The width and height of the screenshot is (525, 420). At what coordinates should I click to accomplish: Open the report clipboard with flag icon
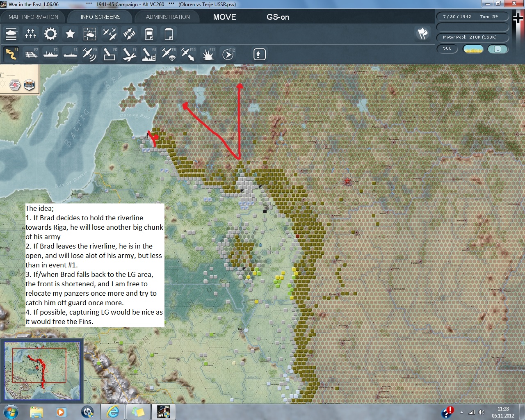pyautogui.click(x=149, y=34)
